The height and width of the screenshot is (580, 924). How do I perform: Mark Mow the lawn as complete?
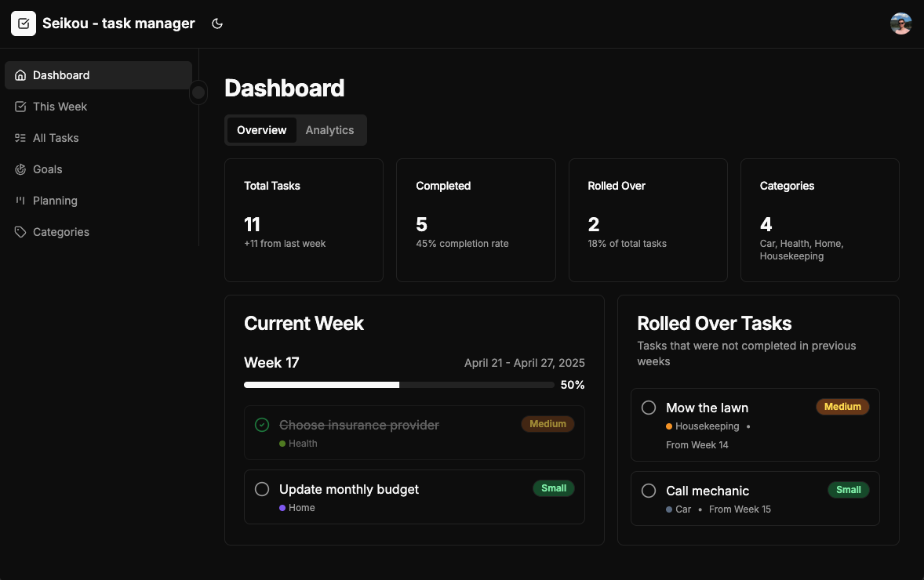(649, 408)
